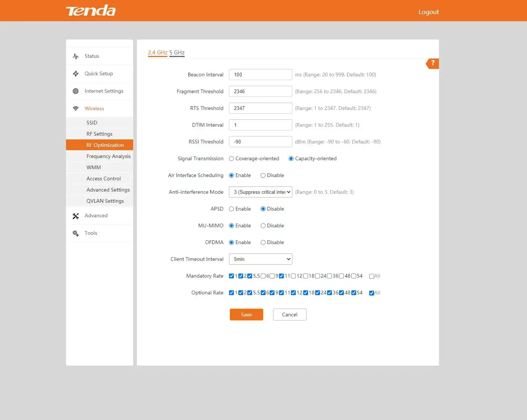Enable APSD

(x=232, y=209)
